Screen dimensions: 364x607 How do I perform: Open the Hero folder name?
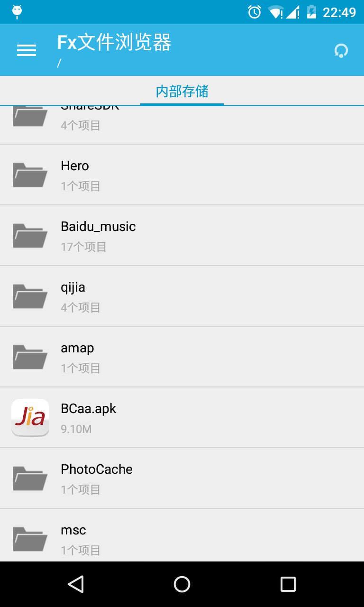click(75, 166)
